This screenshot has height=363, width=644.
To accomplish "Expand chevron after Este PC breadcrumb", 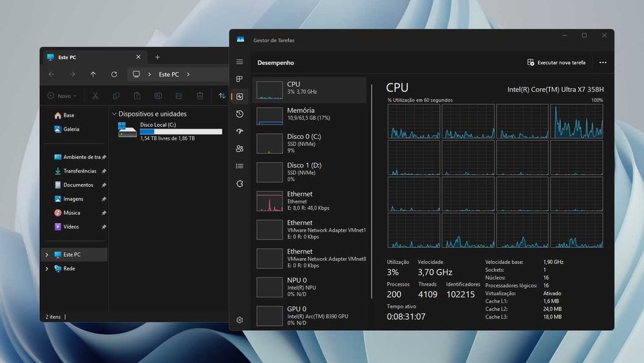I will (188, 74).
